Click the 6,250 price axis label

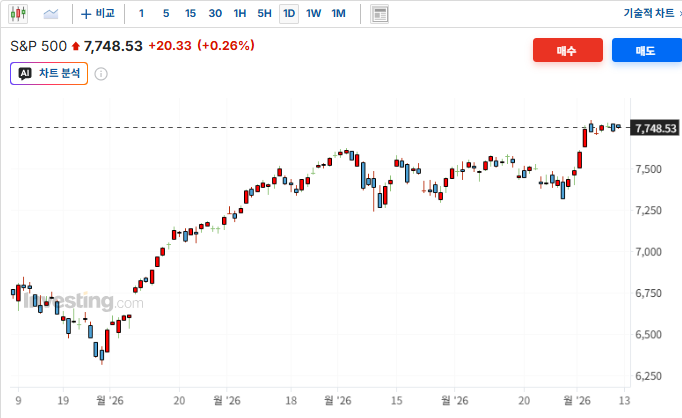[648, 376]
